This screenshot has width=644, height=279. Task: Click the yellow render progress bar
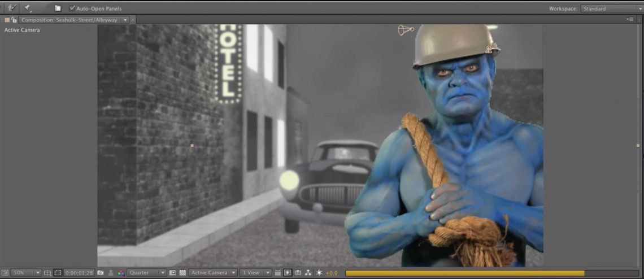[464, 273]
